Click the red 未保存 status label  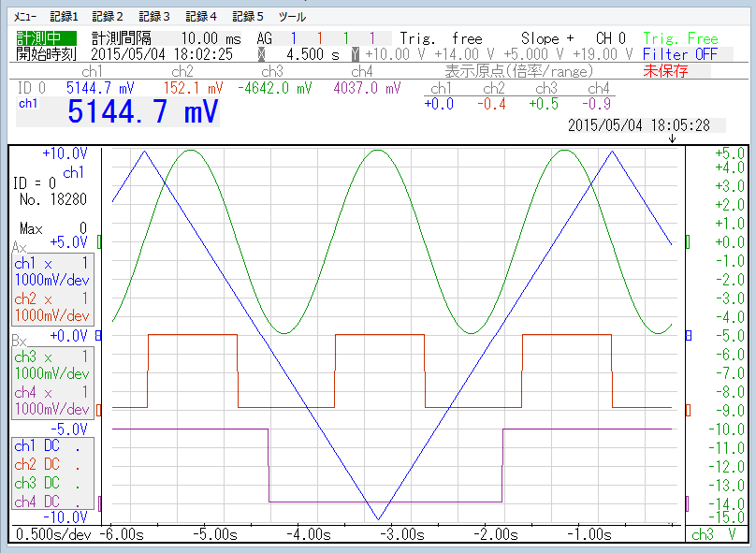point(665,71)
